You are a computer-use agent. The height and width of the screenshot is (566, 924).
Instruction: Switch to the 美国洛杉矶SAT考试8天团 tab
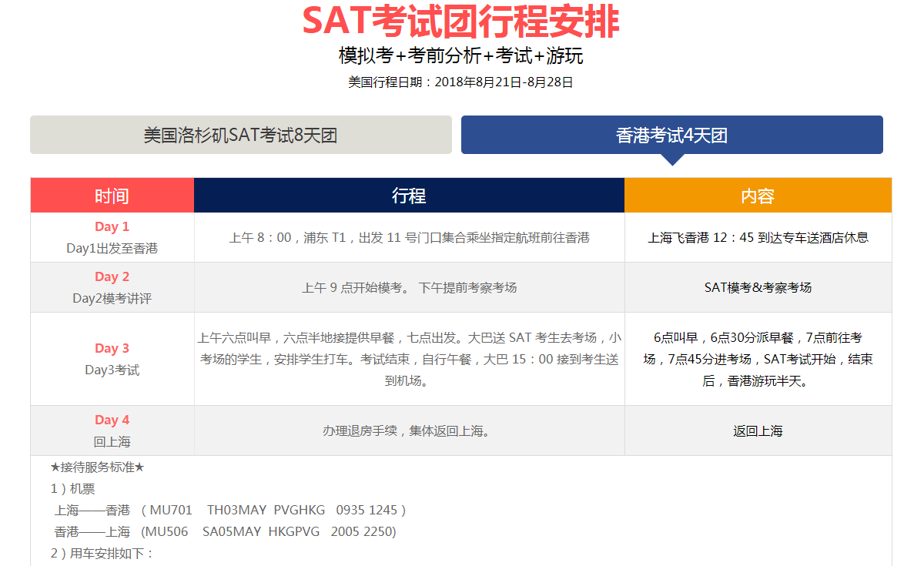pos(240,136)
